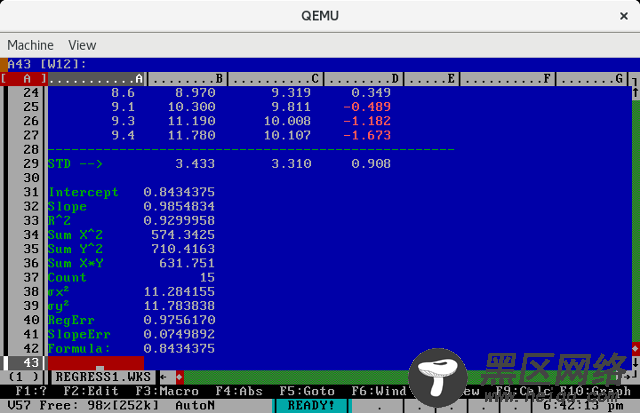Select column E header
Image resolution: width=640 pixels, height=413 pixels.
pos(431,79)
